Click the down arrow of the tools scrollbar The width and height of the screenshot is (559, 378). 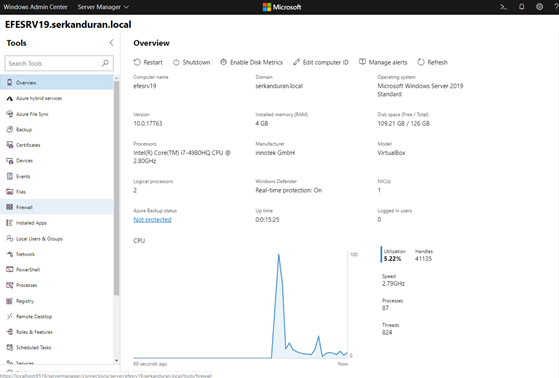coord(116,361)
